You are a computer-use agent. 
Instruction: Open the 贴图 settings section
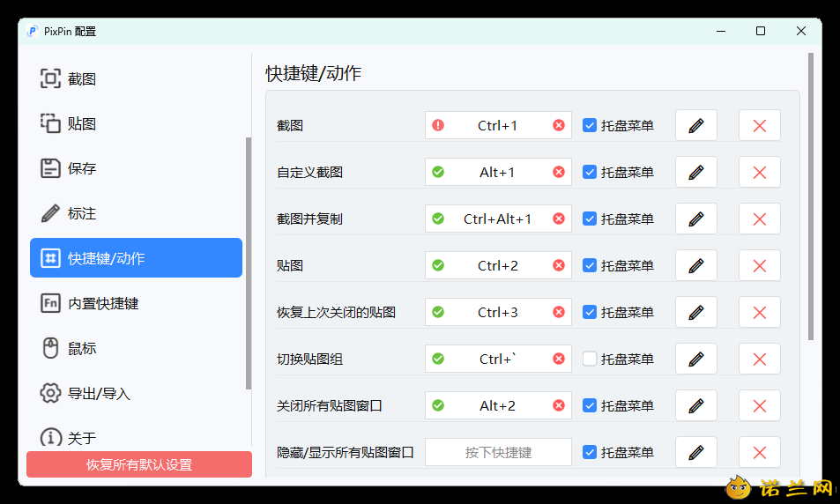[136, 123]
